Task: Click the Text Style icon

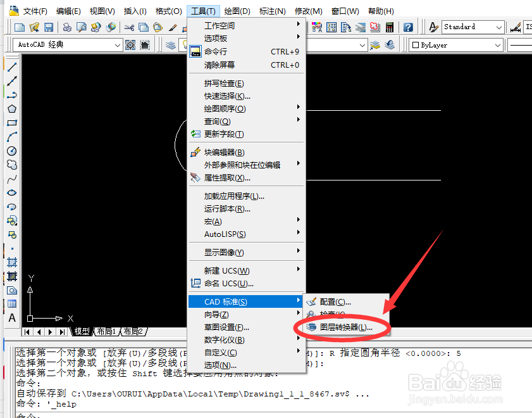Action: 433,27
